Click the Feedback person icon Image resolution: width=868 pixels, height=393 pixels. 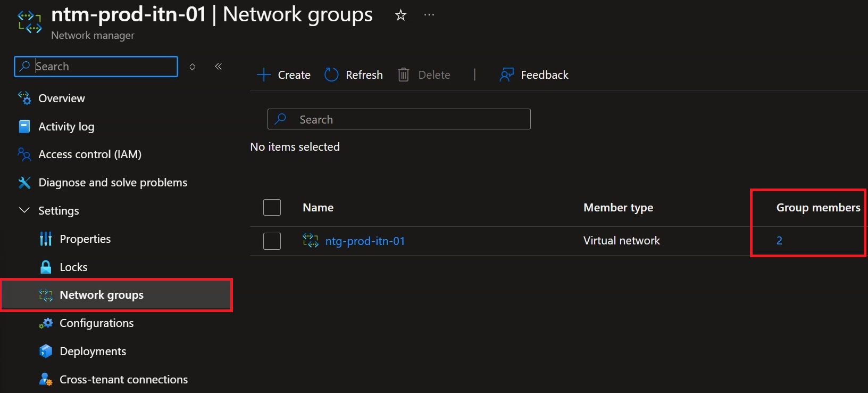point(506,75)
